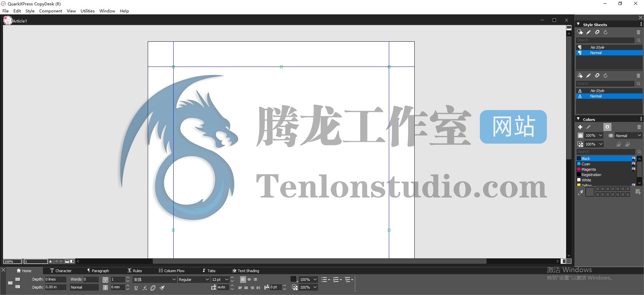This screenshot has width=644, height=295.
Task: Switch to the Character tab
Action: point(60,271)
